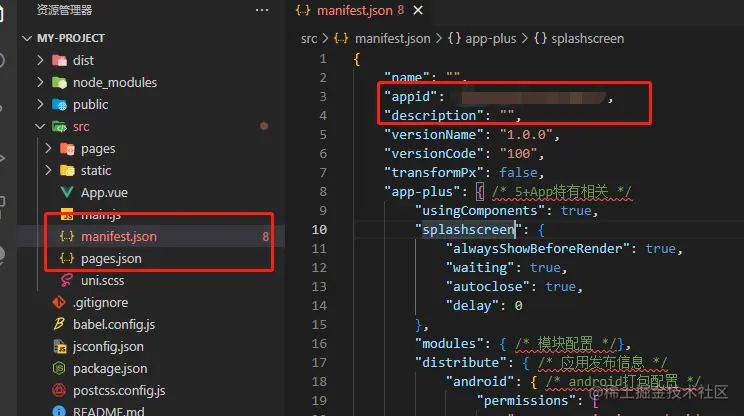Click the "usingComponents" key in the editor

point(480,211)
